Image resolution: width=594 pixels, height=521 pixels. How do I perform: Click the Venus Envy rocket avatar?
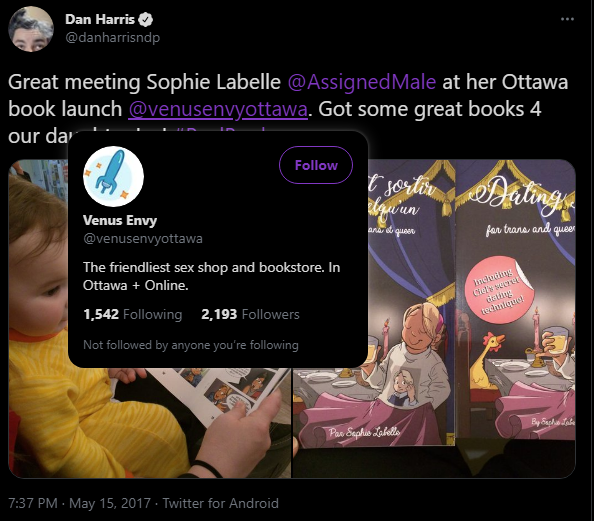click(x=113, y=176)
